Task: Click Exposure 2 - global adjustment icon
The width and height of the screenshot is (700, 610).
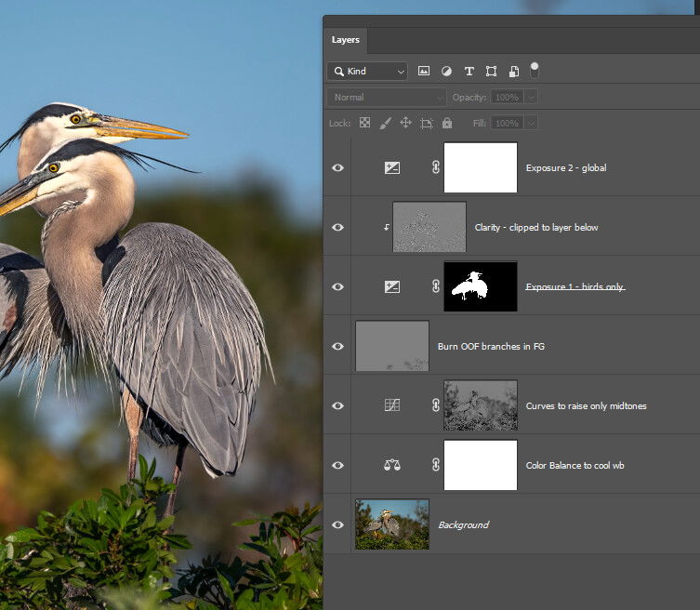Action: coord(392,168)
